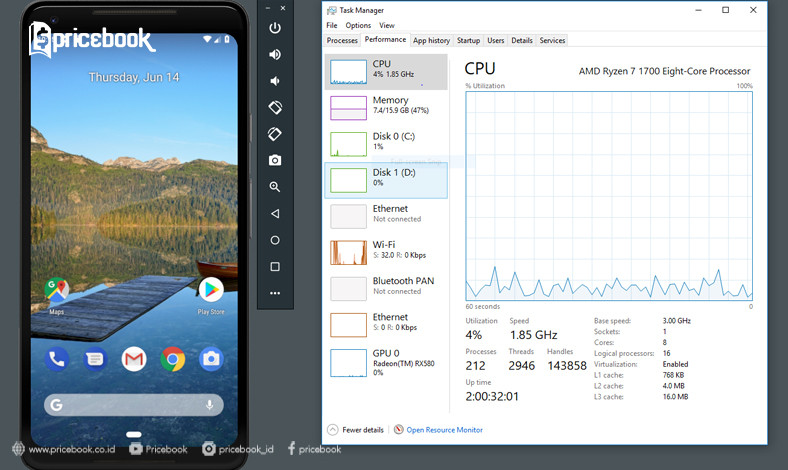
Task: Open Chrome browser in phone dock
Action: pyautogui.click(x=172, y=359)
